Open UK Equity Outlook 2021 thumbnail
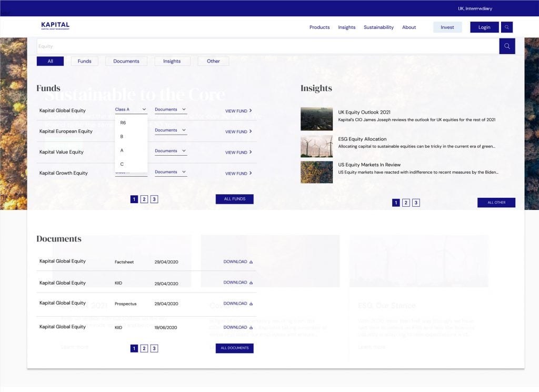The image size is (539, 392). coord(316,119)
